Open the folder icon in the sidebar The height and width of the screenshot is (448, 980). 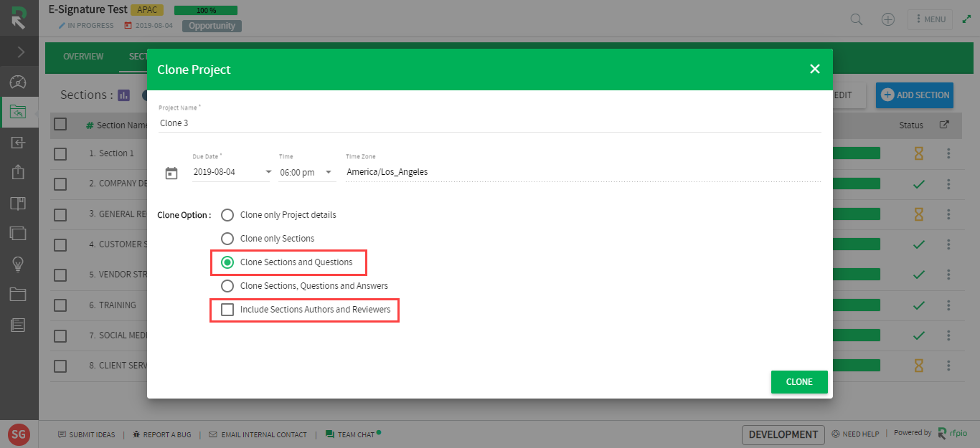tap(19, 295)
